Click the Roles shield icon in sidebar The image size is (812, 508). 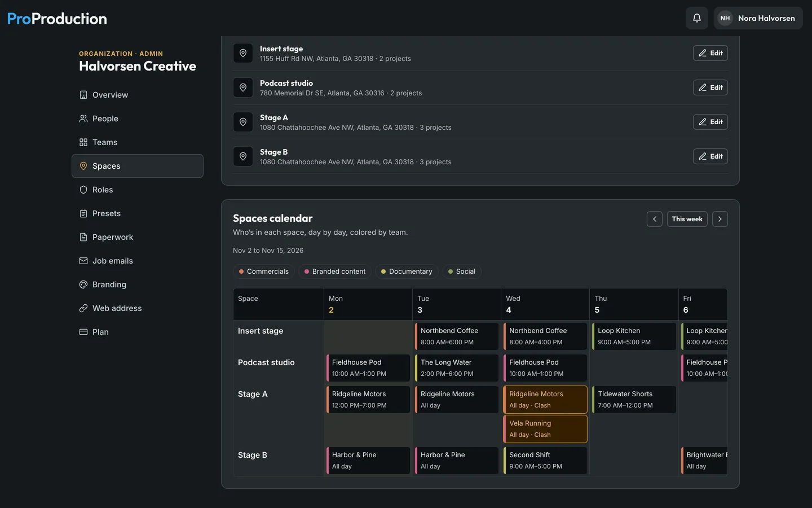click(x=83, y=190)
